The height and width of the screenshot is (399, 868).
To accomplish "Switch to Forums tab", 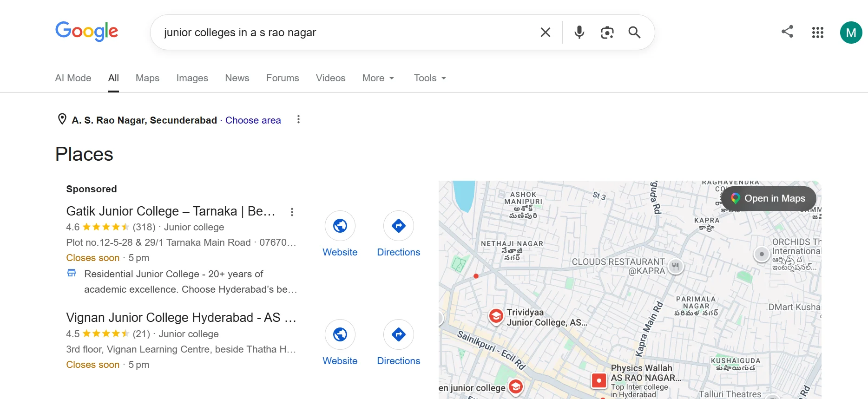I will (x=283, y=78).
